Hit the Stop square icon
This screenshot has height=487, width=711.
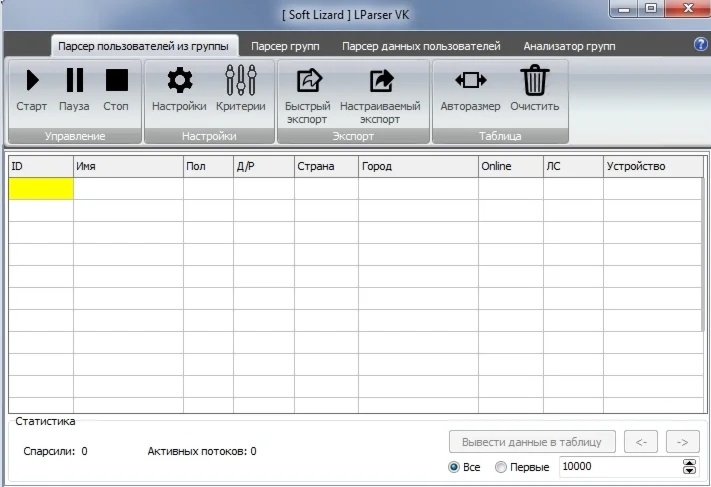coord(116,81)
